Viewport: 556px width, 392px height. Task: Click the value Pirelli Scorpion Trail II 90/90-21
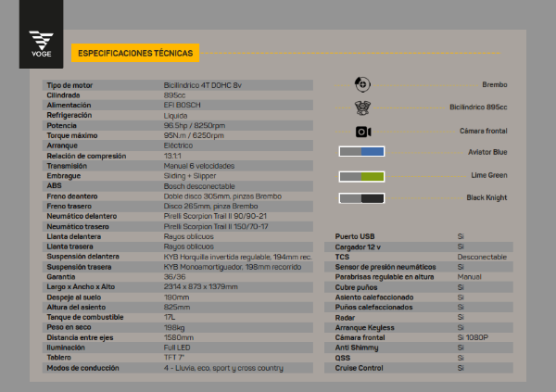point(215,217)
